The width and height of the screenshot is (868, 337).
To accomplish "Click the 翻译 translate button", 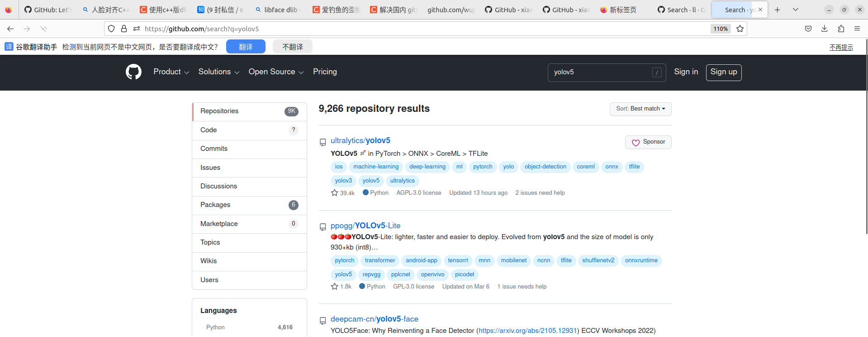I will pos(246,47).
